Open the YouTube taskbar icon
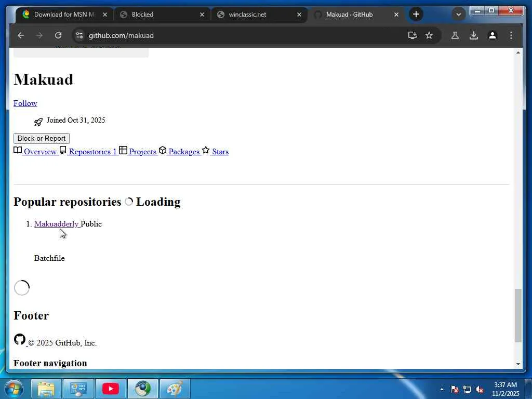Image resolution: width=532 pixels, height=399 pixels. tap(111, 389)
